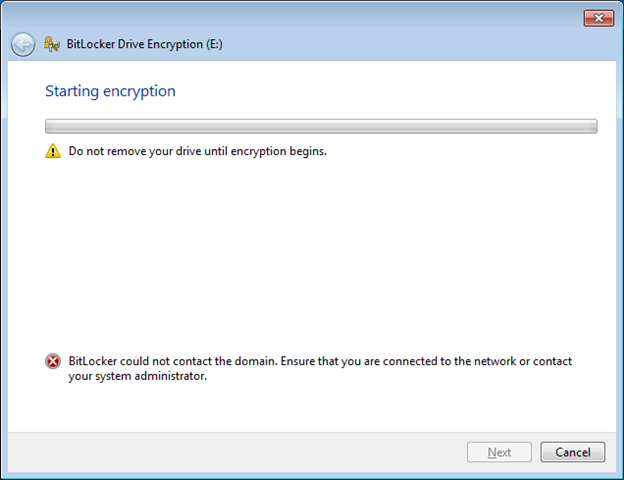Click the gray footer strip left of Next
The height and width of the screenshot is (480, 624).
(x=230, y=452)
